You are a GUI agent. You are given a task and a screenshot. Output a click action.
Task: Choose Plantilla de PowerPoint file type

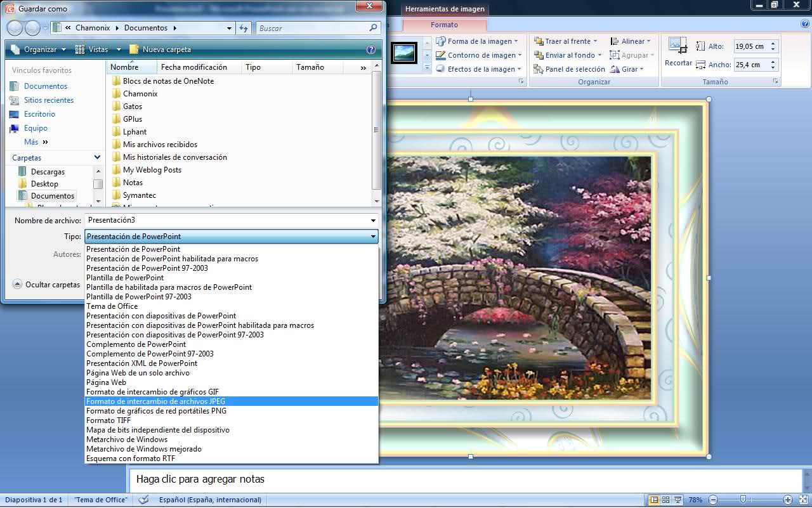tap(232, 278)
